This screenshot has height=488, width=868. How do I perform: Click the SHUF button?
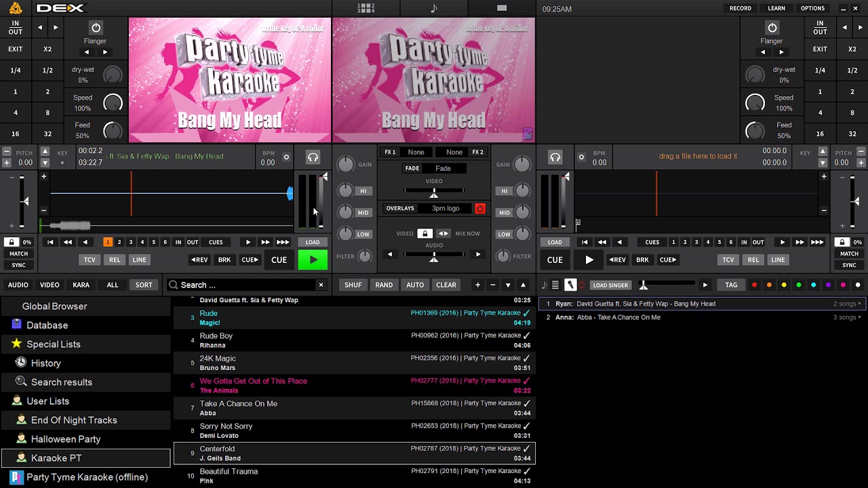point(353,285)
